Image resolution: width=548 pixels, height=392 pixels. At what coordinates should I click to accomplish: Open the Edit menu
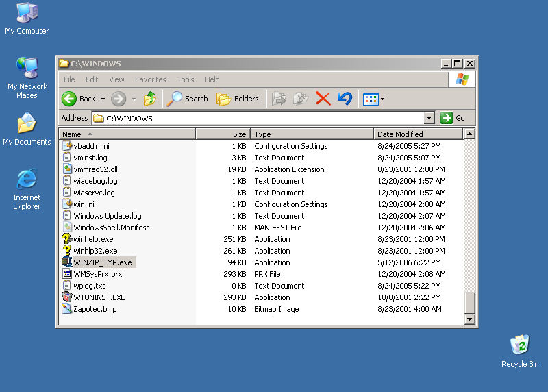tap(92, 79)
